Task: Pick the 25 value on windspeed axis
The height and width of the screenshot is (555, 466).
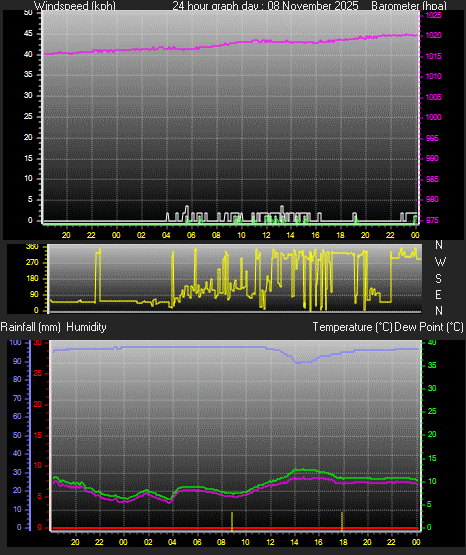Action: click(x=28, y=116)
